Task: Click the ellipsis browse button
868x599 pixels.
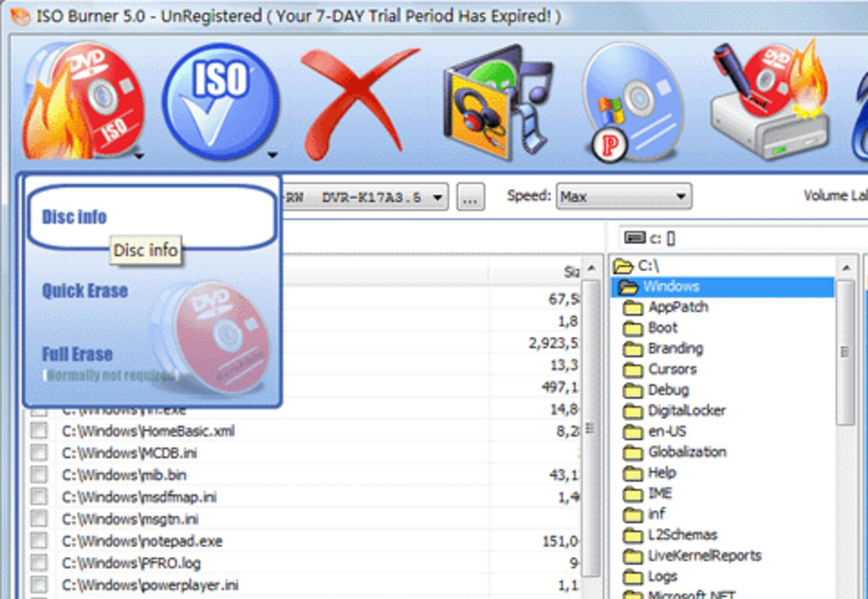Action: tap(470, 197)
